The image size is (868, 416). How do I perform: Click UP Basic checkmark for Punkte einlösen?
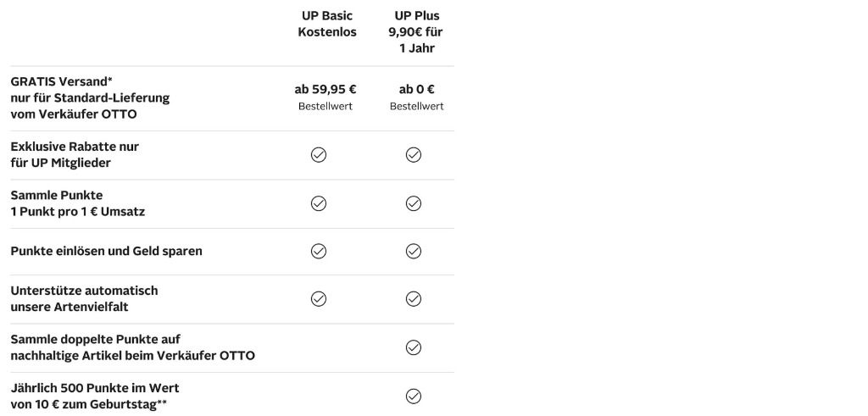point(319,251)
